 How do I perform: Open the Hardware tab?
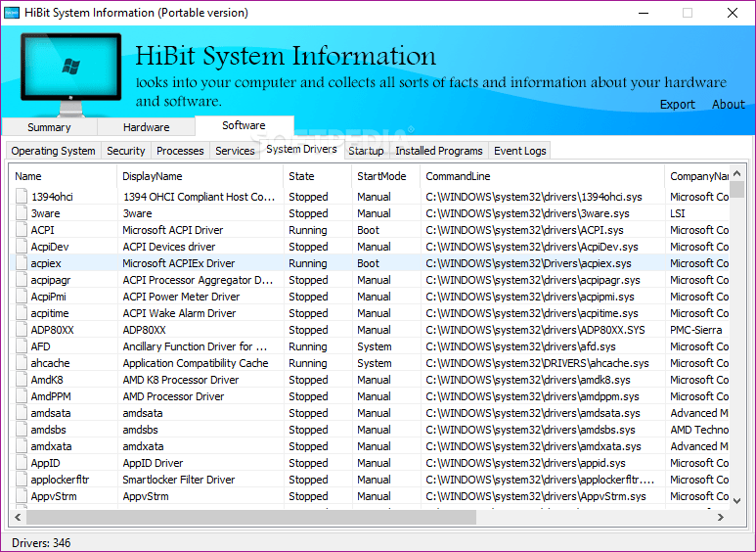pos(146,127)
